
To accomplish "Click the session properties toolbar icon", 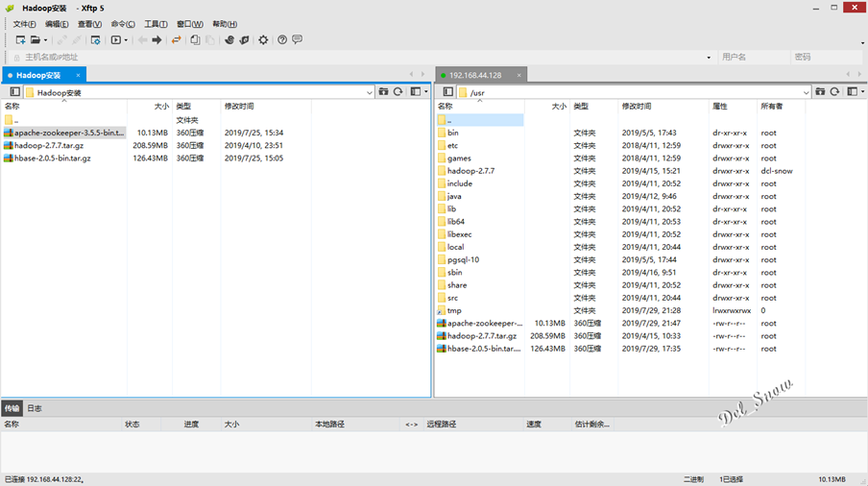I will tap(95, 39).
